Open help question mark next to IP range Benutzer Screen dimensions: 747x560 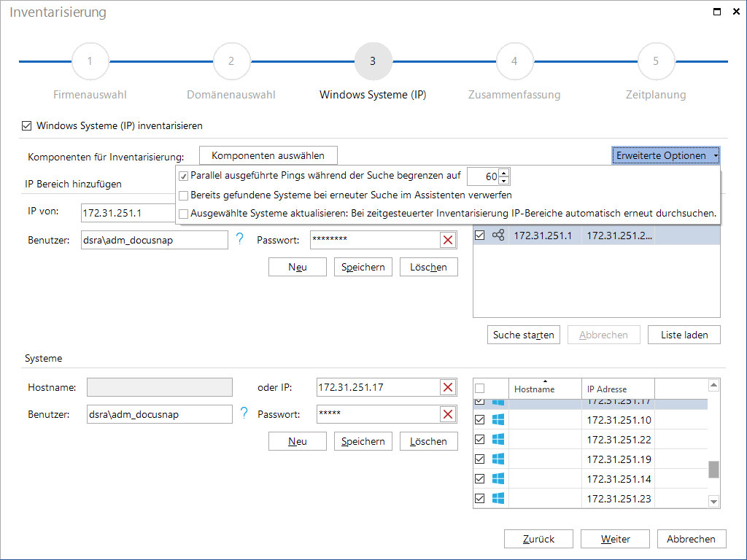239,239
